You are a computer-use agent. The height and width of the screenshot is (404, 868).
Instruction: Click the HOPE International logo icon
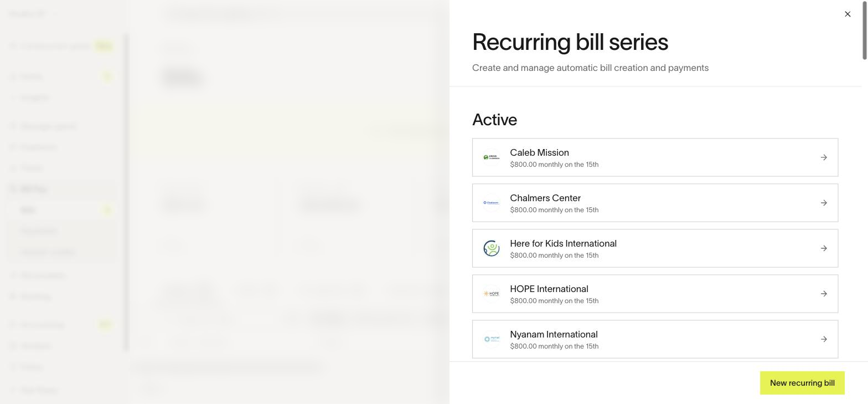click(x=492, y=294)
